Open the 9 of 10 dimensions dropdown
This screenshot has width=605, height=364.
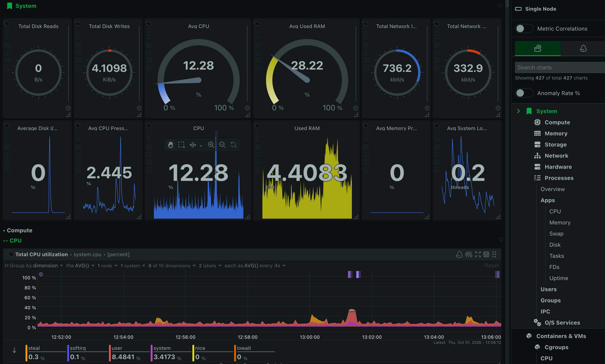coord(172,266)
